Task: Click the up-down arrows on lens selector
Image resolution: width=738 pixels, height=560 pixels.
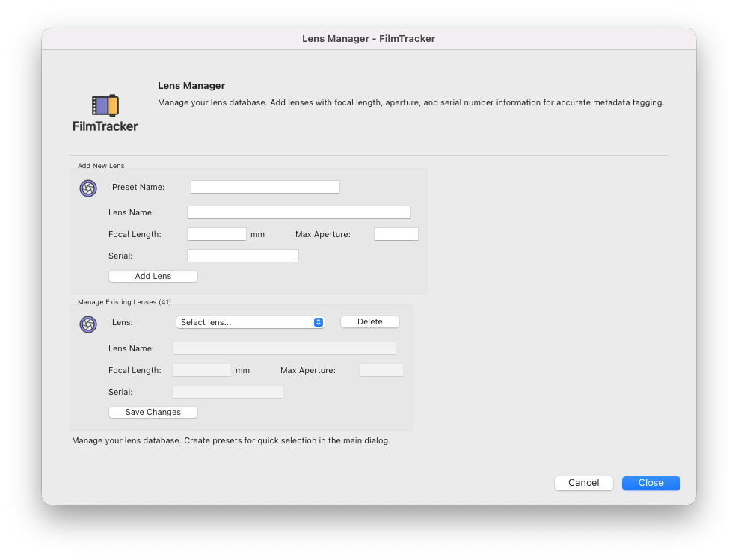Action: pos(318,321)
